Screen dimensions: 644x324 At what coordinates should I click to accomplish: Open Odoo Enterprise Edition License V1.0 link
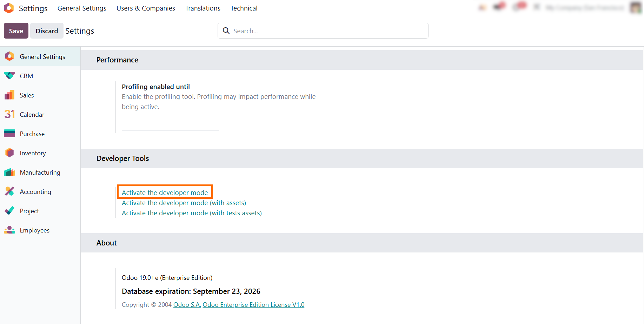(253, 305)
